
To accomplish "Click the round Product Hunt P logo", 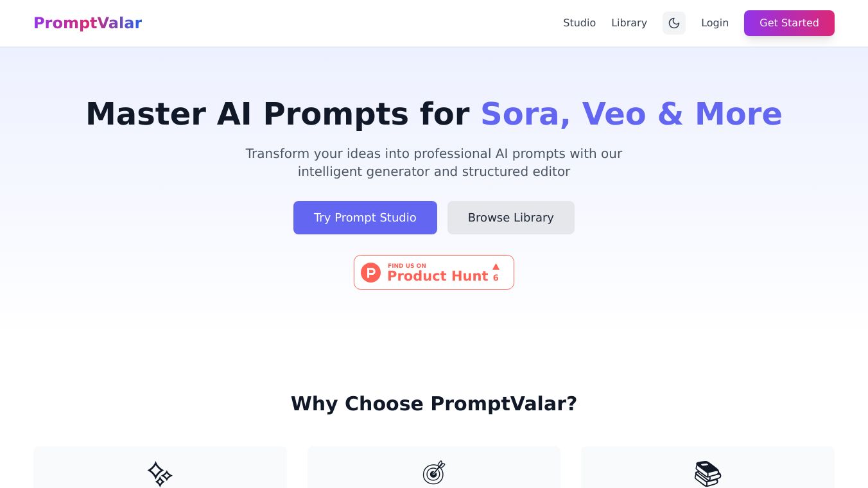I will coord(370,272).
